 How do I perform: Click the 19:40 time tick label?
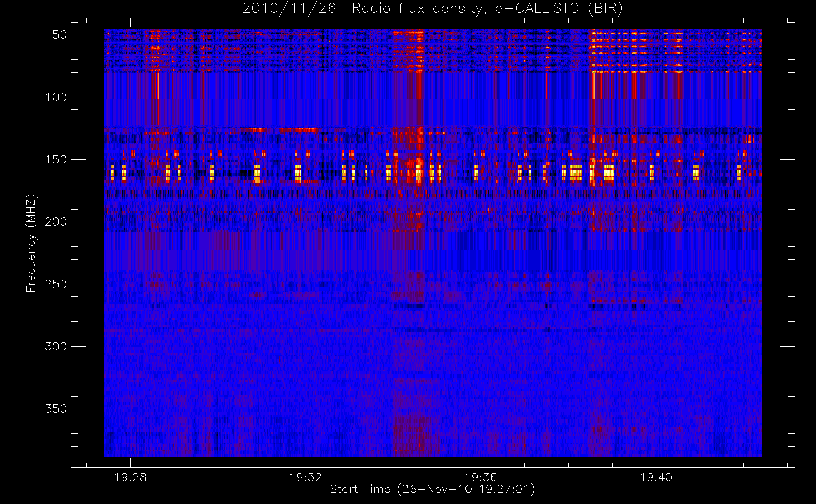coord(656,477)
